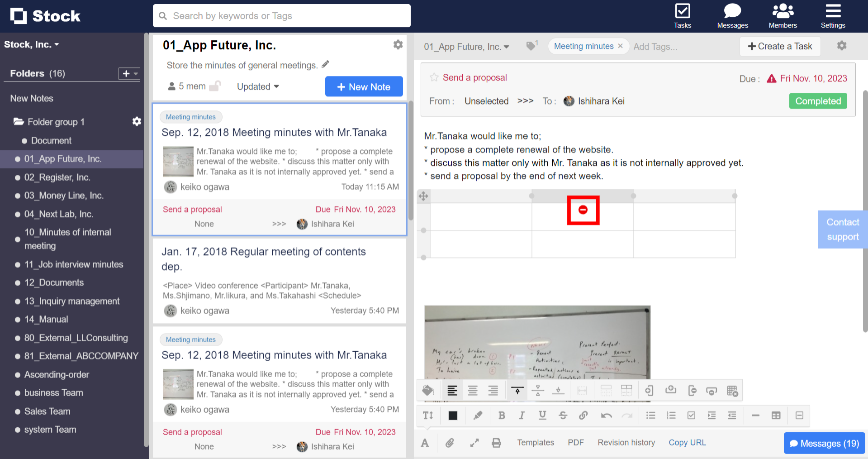This screenshot has width=868, height=459.
Task: Open the 01_App Future, Inc. folder dropdown
Action: 466,46
